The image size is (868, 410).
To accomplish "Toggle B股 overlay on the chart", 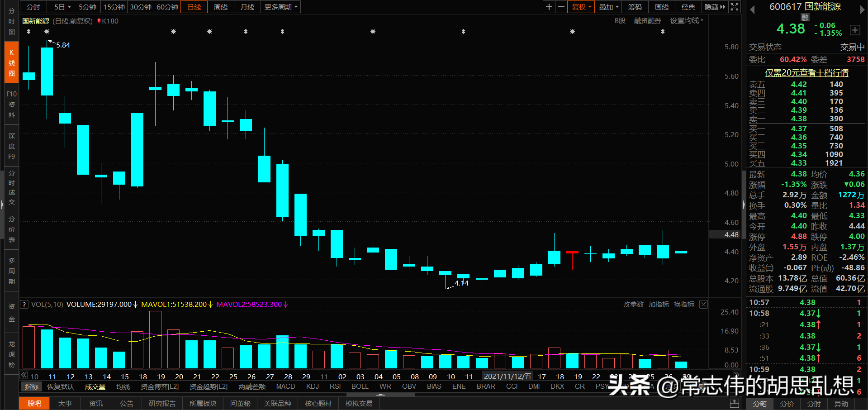I will [x=619, y=21].
